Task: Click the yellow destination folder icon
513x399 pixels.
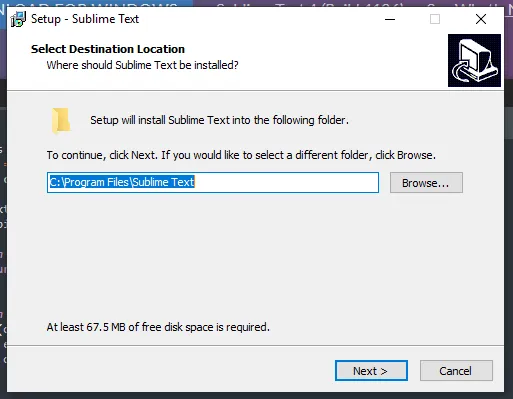Action: (61, 121)
